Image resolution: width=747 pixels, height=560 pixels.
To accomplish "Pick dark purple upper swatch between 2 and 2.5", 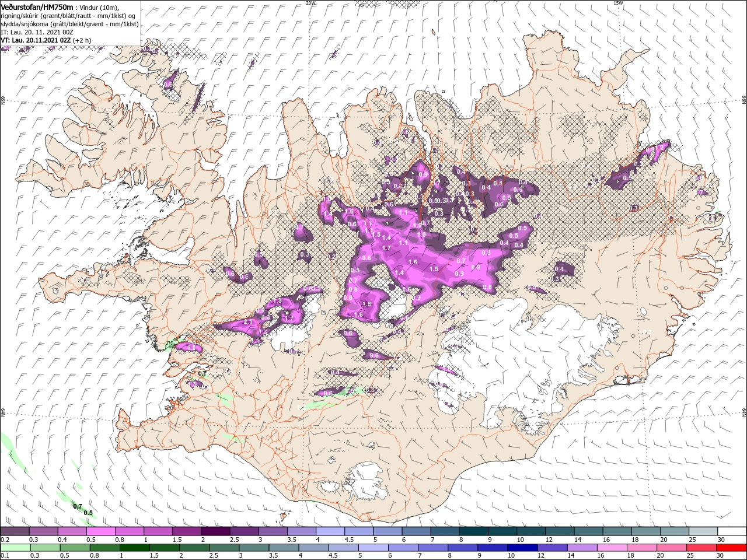I will pos(215,531).
